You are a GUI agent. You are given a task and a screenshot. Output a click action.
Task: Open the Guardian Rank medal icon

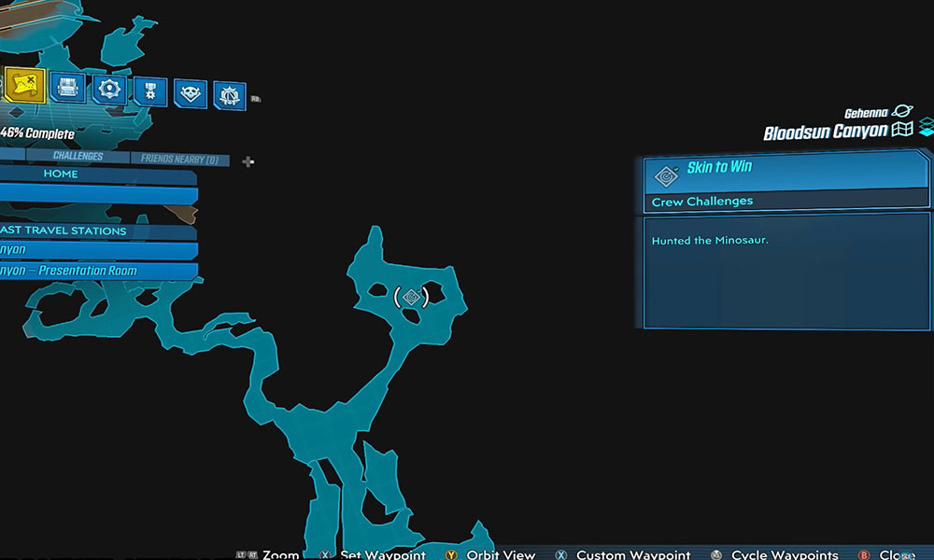click(x=150, y=91)
